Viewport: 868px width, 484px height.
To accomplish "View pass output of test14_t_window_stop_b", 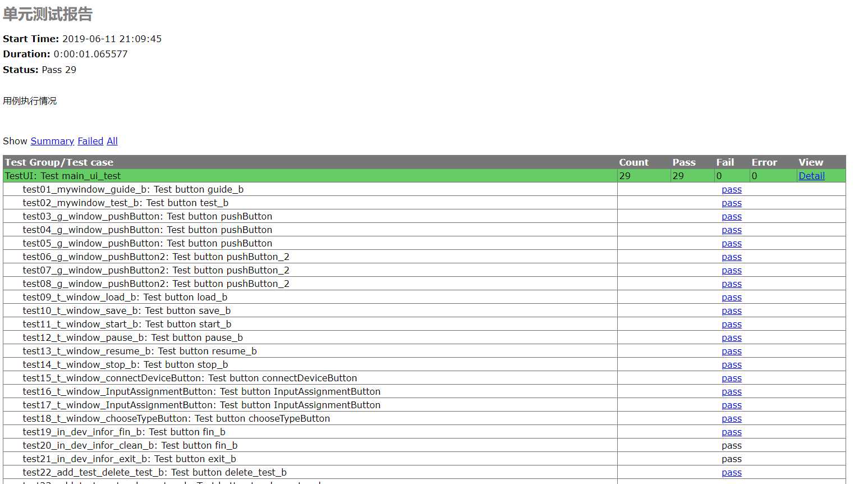I will pos(732,364).
